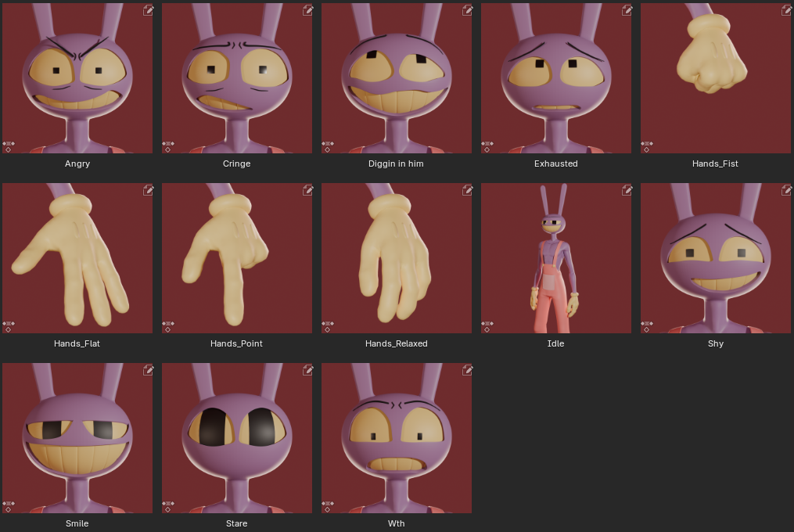Click the "Hands_Point" asset name label
794x532 pixels.
click(x=236, y=343)
